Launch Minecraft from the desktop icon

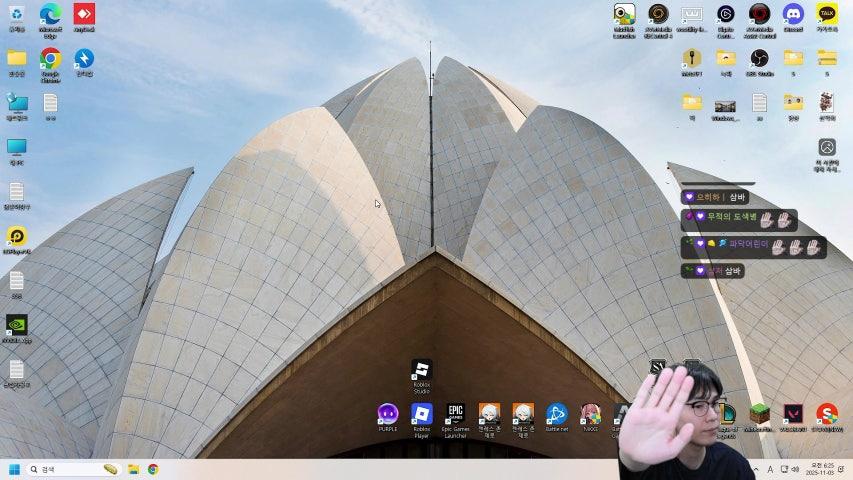click(759, 414)
